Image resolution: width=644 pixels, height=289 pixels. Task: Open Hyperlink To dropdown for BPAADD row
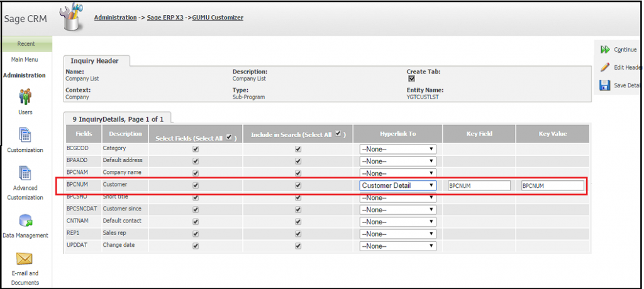[x=397, y=161]
